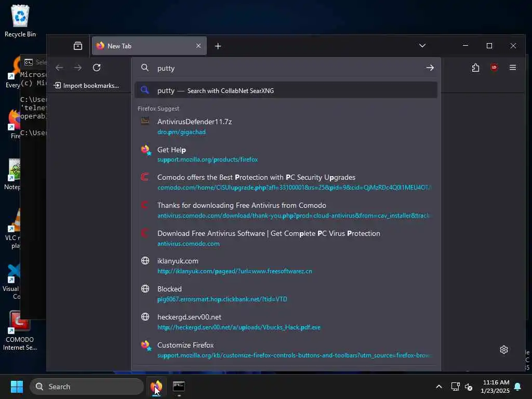Open Visual Studio Code desktop shortcut
Screen dimensions: 532x399
pos(11,282)
